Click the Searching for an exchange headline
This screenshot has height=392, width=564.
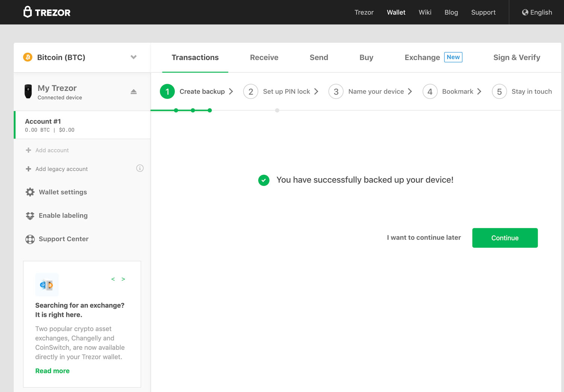coord(80,310)
